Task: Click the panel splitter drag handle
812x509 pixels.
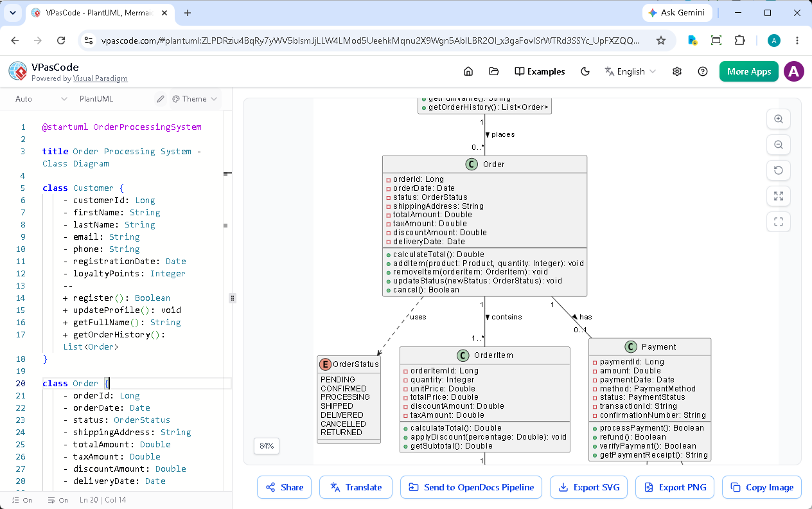Action: tap(233, 298)
